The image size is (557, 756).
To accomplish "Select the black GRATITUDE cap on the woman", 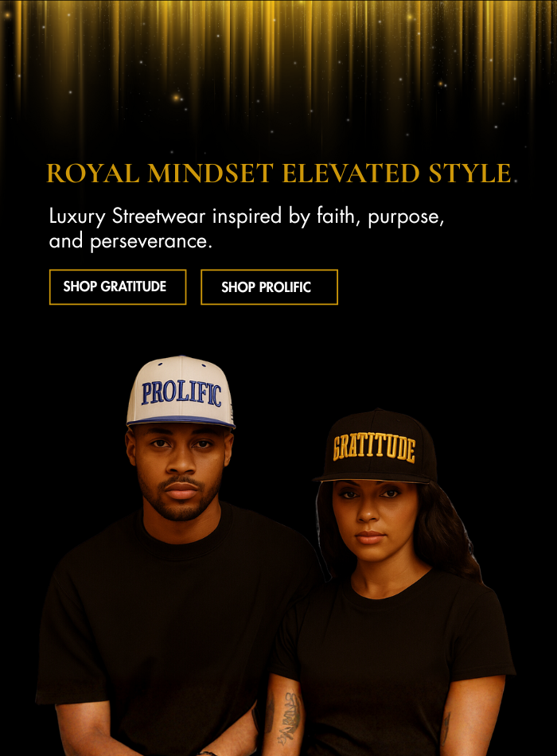I will click(376, 446).
